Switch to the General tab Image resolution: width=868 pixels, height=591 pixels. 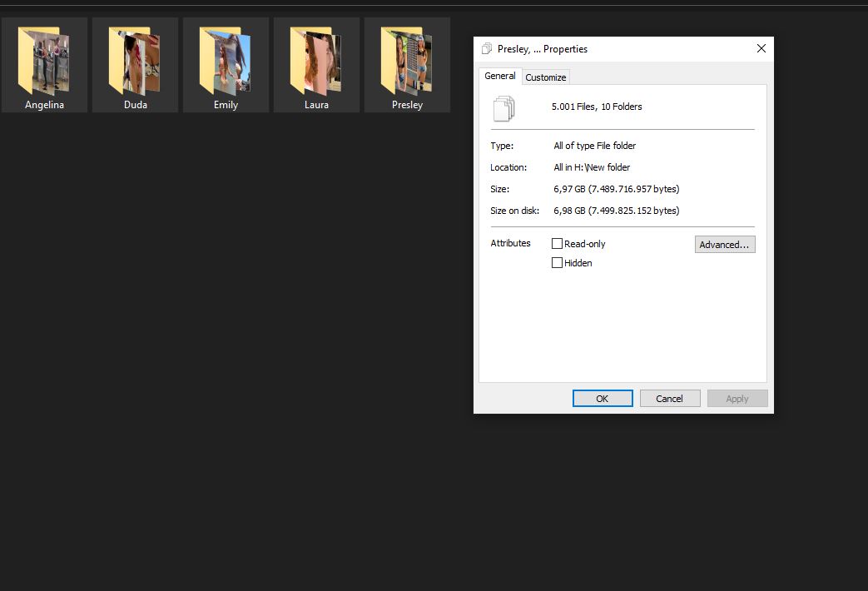tap(500, 76)
